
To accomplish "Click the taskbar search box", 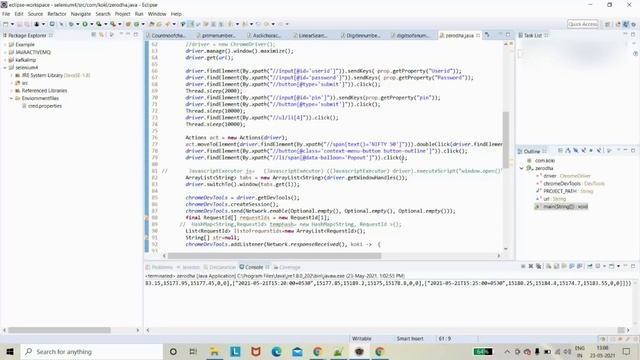I will 91,351.
